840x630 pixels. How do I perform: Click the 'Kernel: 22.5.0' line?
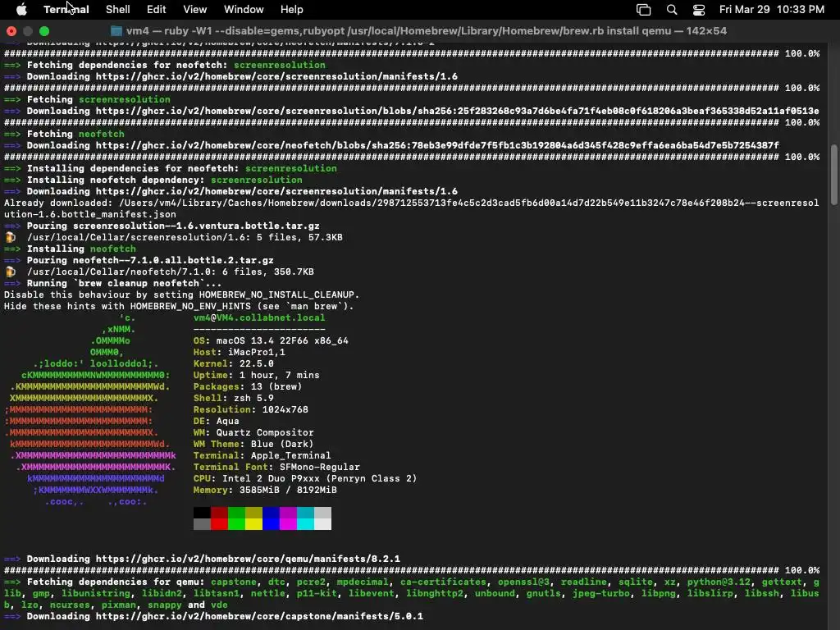point(234,363)
